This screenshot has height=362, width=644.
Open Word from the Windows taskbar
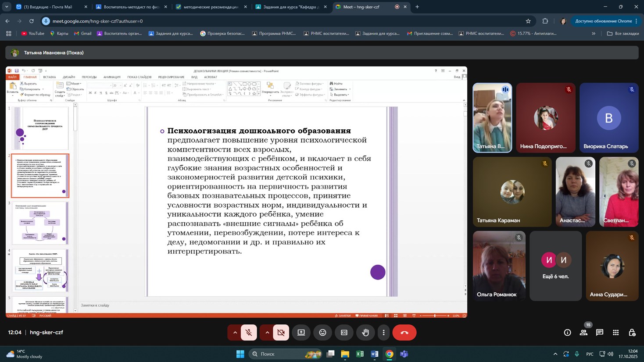click(x=374, y=354)
